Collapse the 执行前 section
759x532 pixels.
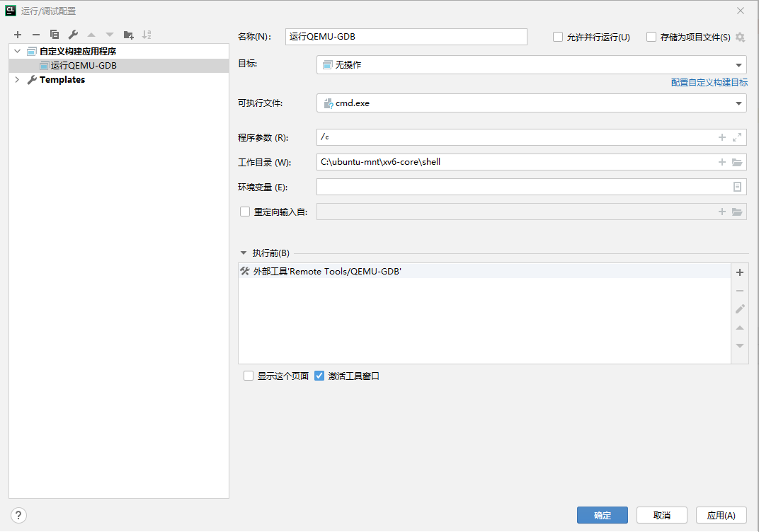tap(244, 253)
